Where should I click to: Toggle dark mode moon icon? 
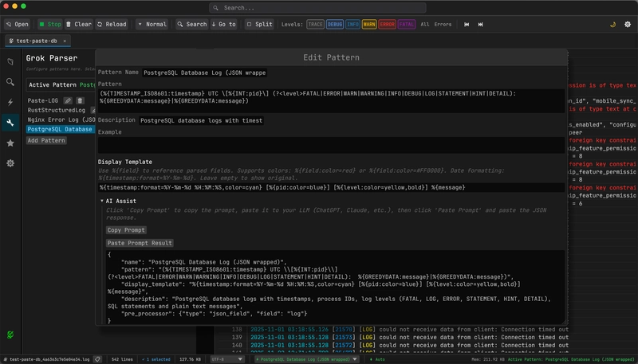[x=612, y=25]
